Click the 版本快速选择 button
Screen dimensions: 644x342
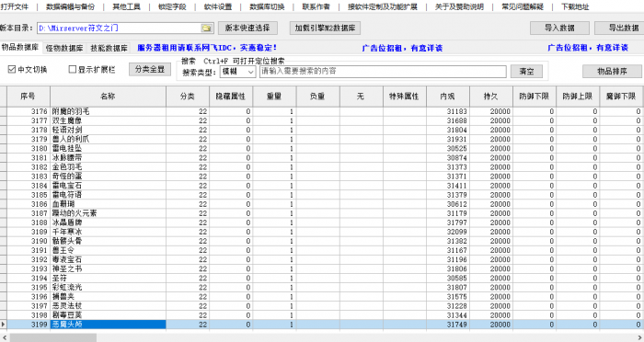coord(247,28)
